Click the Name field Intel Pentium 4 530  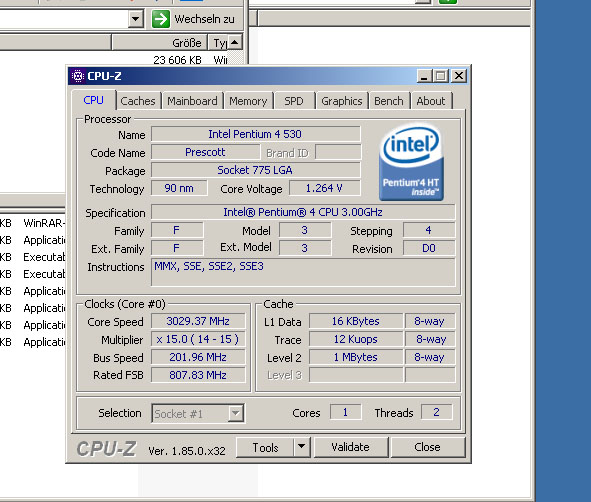[x=256, y=134]
